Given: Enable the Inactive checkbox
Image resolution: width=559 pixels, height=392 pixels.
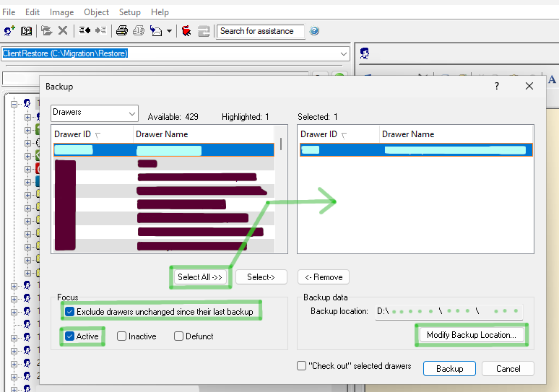Looking at the screenshot, I should (x=121, y=336).
